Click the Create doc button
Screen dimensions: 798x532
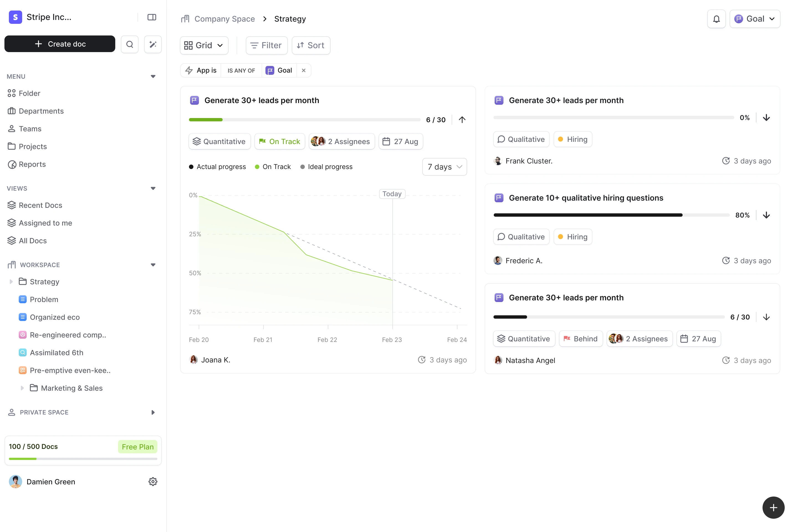click(x=60, y=44)
